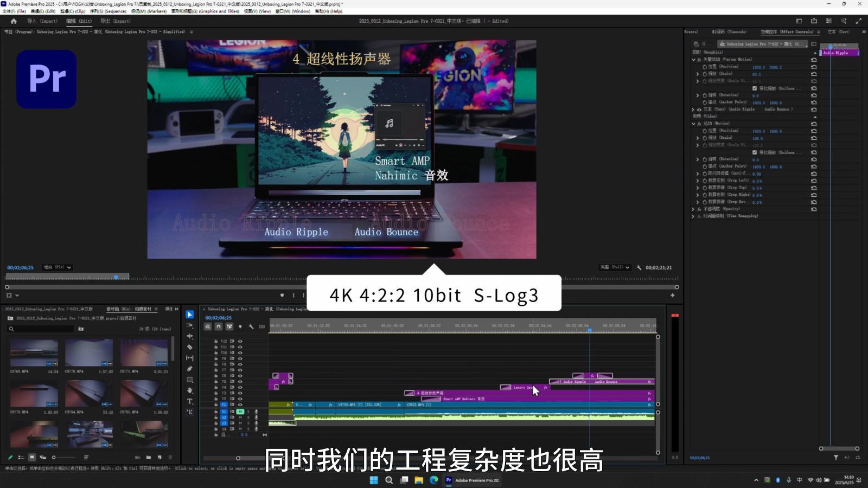Toggle the V1 track eye visibility
This screenshot has width=868, height=488.
tap(240, 404)
